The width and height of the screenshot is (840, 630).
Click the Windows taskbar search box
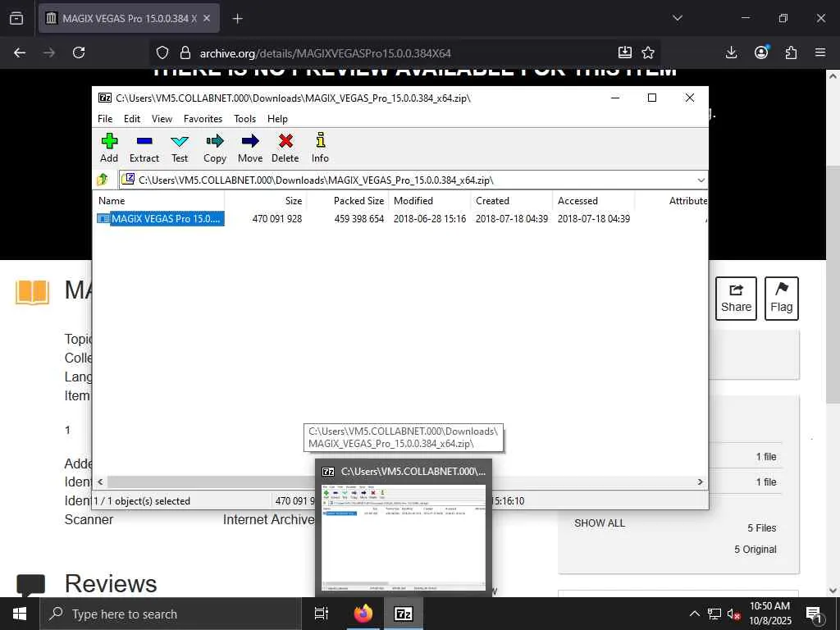[x=171, y=614]
